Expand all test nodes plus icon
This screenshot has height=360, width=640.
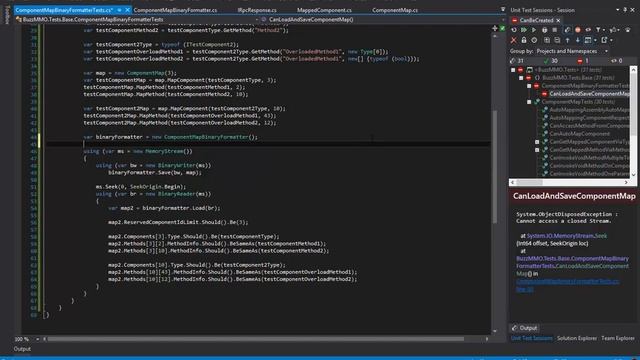point(547,40)
